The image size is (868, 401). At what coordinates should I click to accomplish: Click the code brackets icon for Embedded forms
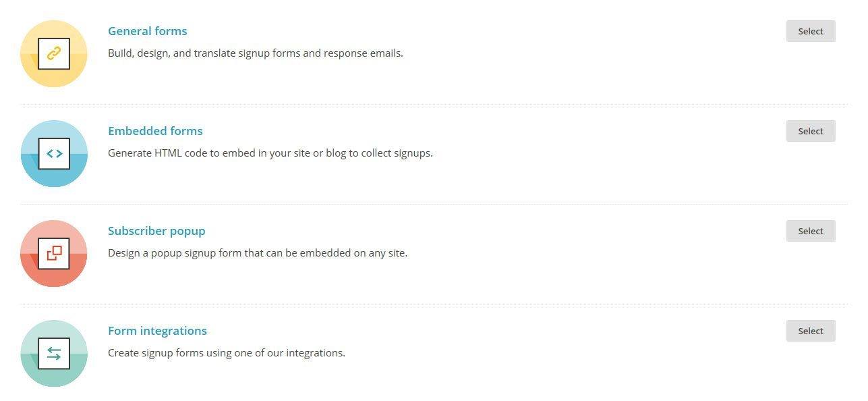[x=54, y=153]
